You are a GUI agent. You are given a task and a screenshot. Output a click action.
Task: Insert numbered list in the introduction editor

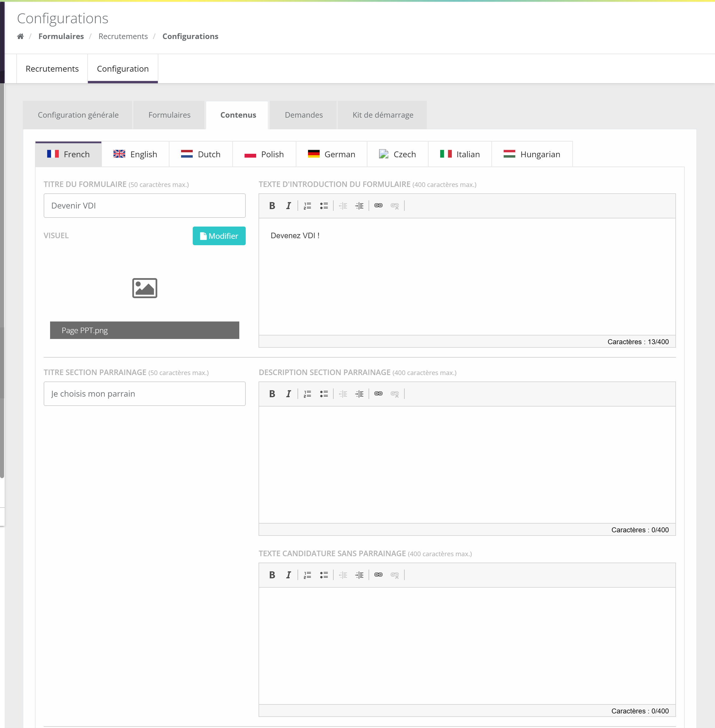point(307,206)
